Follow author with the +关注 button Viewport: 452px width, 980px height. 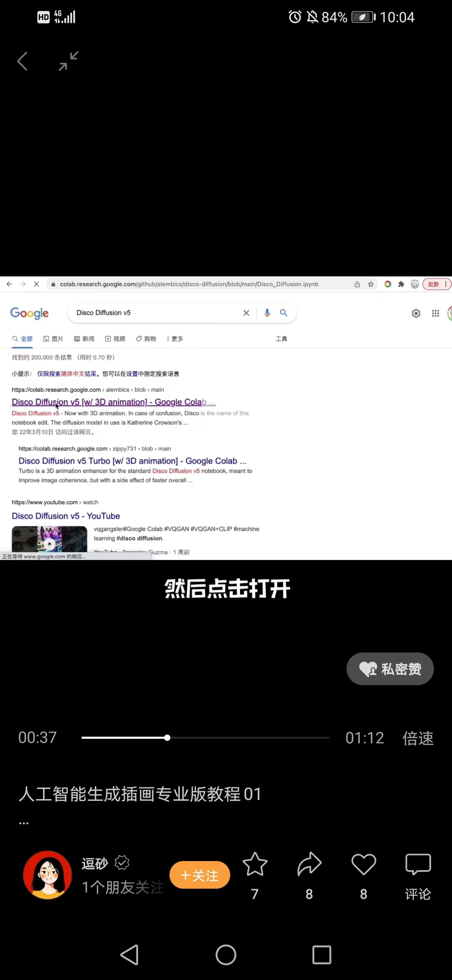pyautogui.click(x=200, y=875)
